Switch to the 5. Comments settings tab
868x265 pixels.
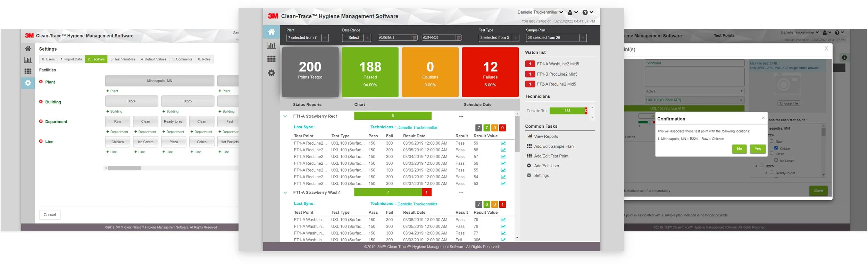pos(182,59)
